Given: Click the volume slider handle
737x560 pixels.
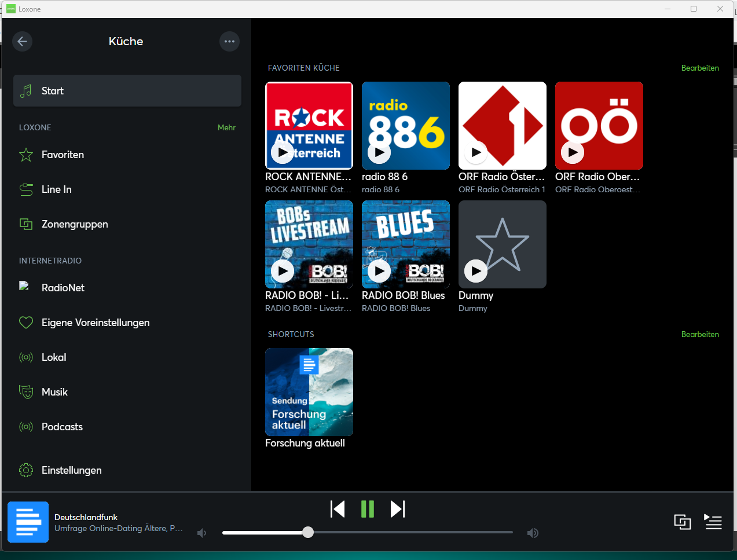Looking at the screenshot, I should 308,532.
